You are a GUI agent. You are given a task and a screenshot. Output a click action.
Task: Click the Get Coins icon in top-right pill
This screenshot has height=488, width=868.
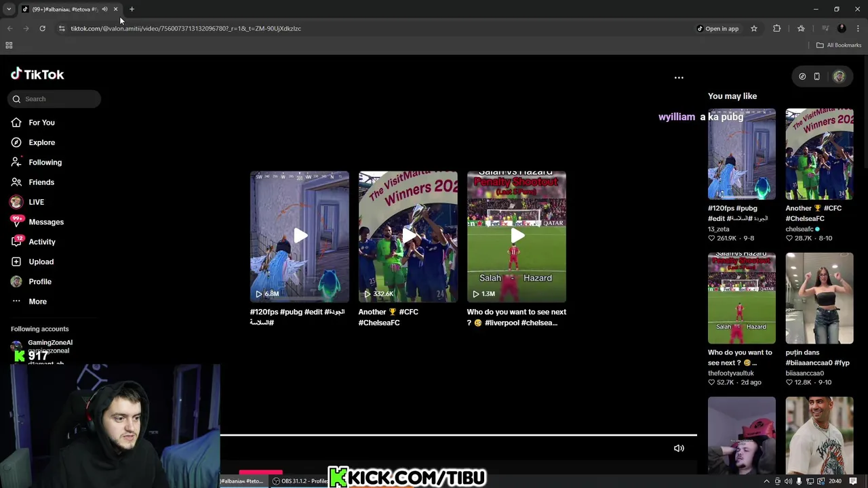coord(802,77)
